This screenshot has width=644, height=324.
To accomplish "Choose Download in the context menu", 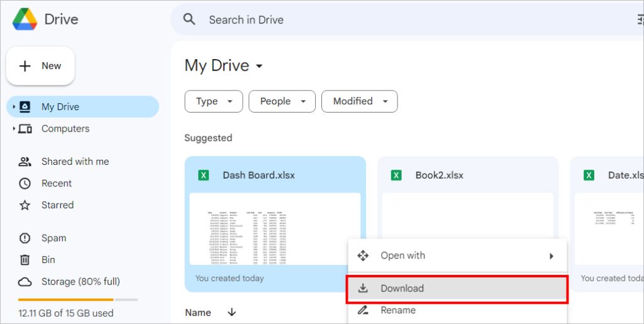I will point(458,289).
